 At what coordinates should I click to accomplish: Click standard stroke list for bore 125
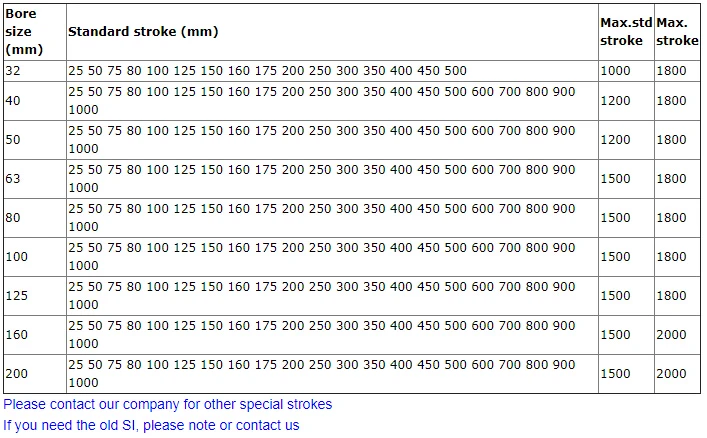[332, 296]
